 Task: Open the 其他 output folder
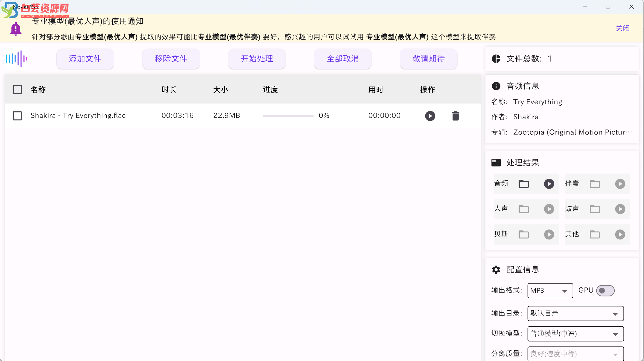[x=595, y=234]
